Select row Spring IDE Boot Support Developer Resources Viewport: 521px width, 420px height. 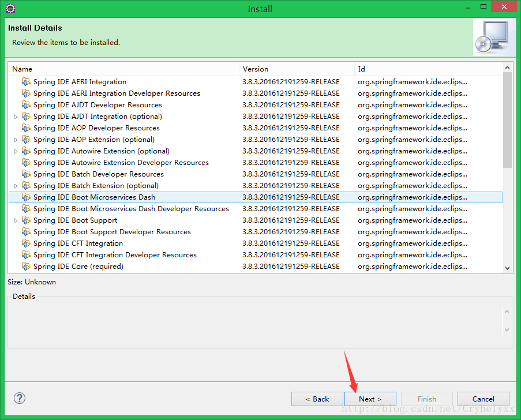click(255, 231)
